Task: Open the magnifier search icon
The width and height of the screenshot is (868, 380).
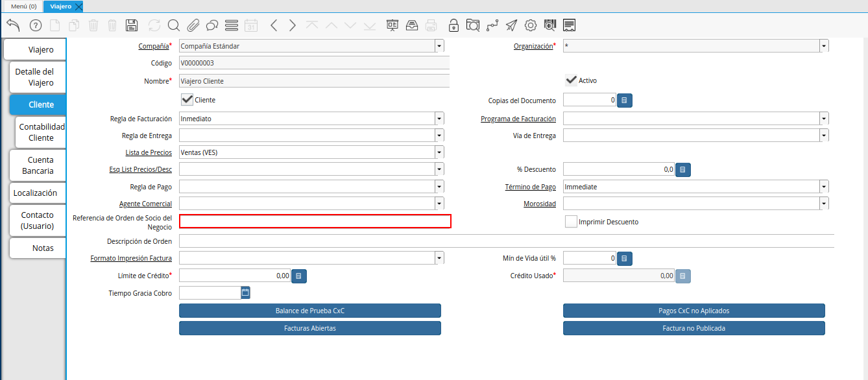Action: (173, 25)
